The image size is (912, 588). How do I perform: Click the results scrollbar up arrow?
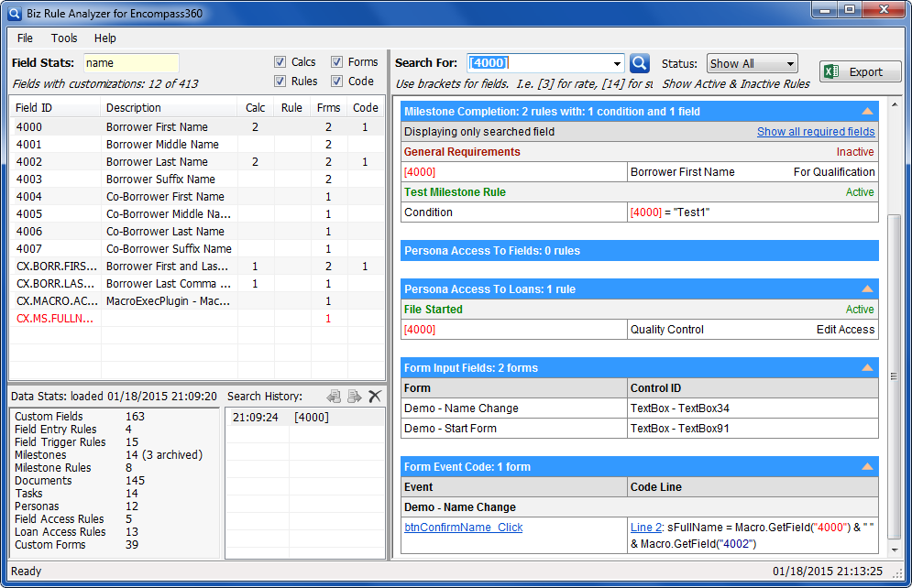coord(896,105)
